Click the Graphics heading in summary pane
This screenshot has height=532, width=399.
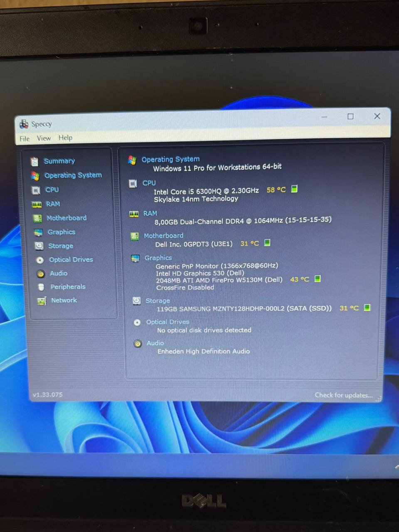(x=158, y=258)
